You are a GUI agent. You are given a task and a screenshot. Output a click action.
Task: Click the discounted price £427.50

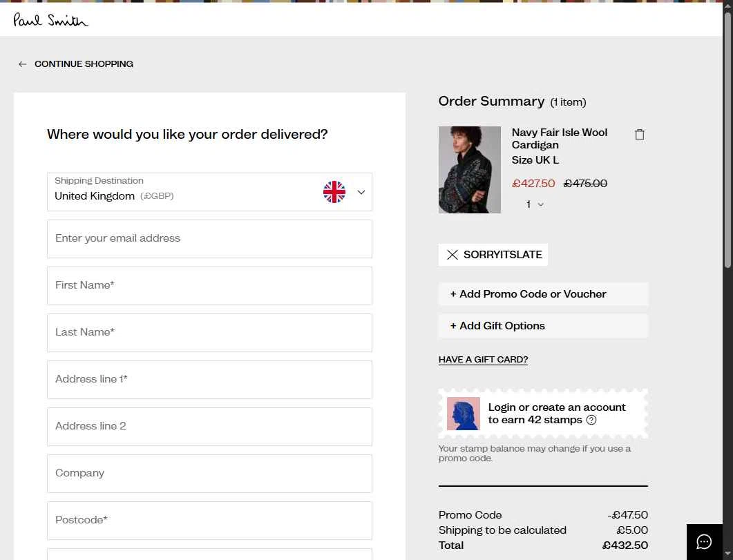tap(533, 184)
